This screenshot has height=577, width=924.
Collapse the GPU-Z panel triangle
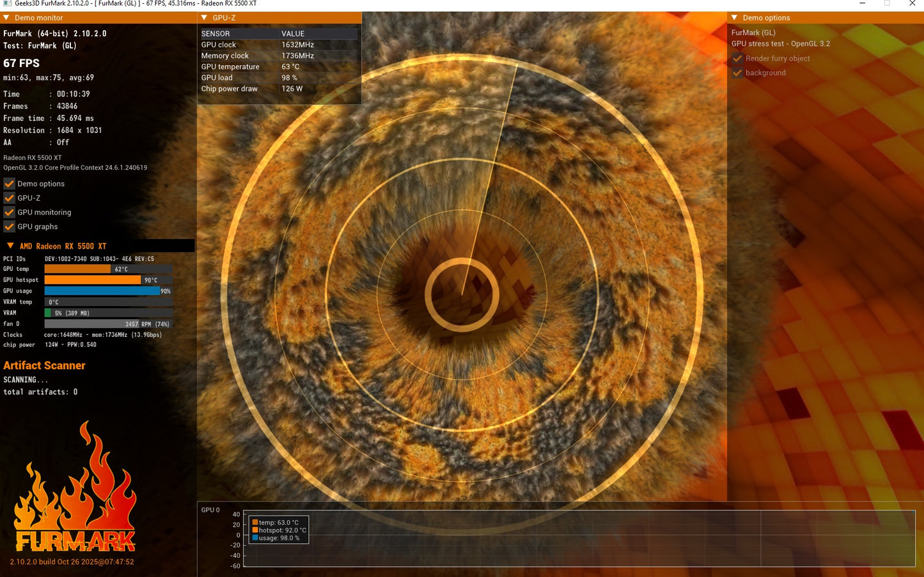tap(204, 18)
